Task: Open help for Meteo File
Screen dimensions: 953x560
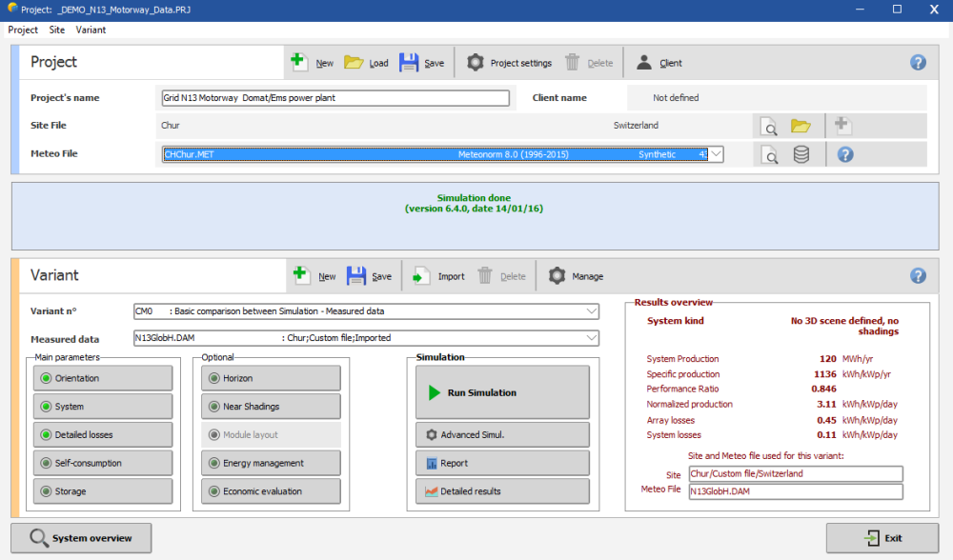Action: [x=844, y=154]
